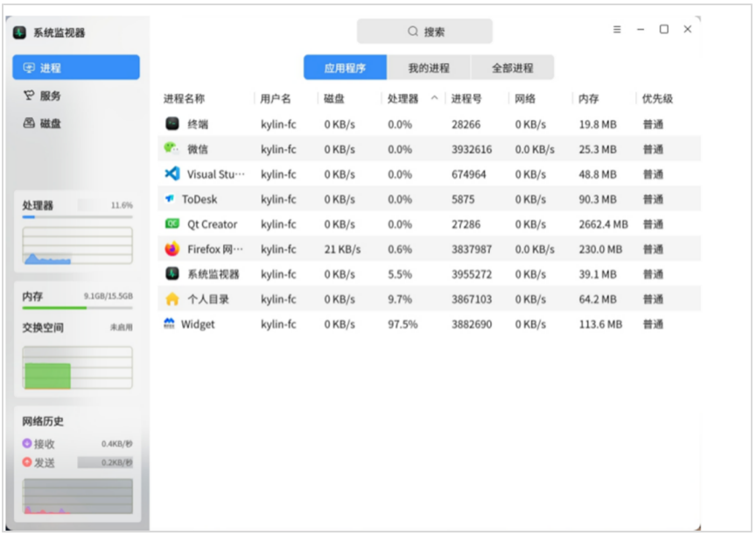Click the 内存 usage progress bar
This screenshot has width=756, height=536.
[77, 307]
